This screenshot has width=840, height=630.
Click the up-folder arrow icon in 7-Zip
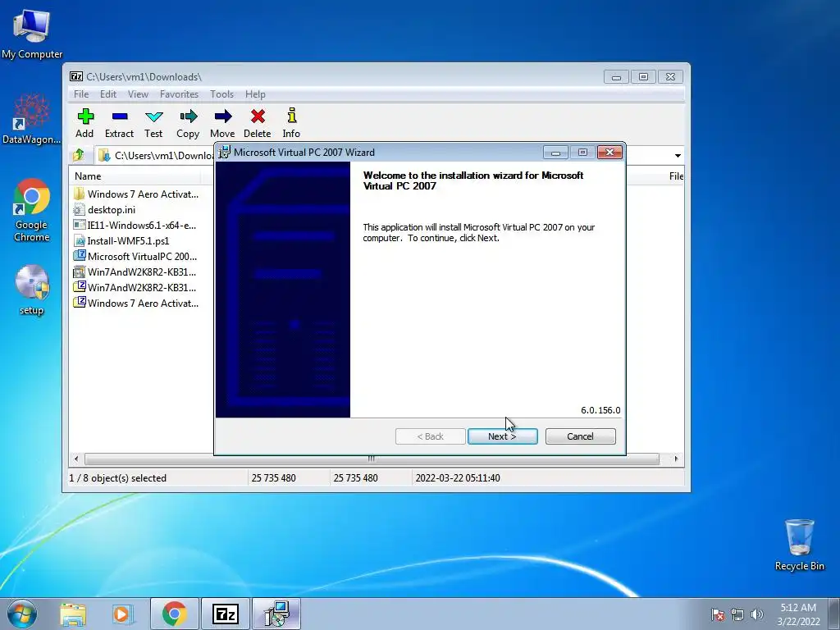pos(79,155)
